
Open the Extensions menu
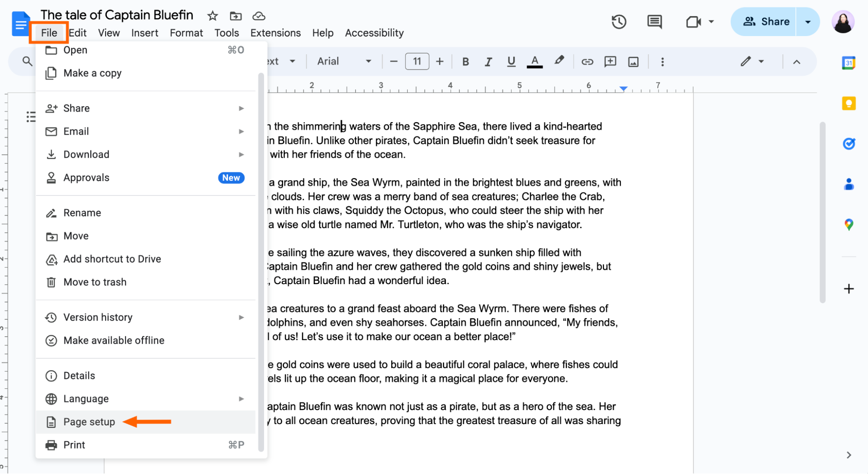[x=275, y=33]
